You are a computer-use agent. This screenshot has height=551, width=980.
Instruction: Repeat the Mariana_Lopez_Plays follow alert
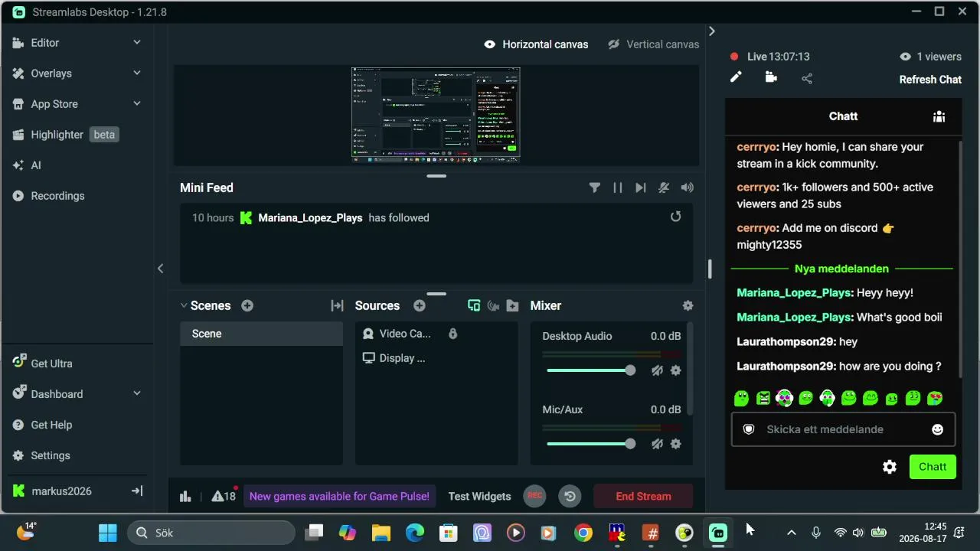tap(675, 217)
